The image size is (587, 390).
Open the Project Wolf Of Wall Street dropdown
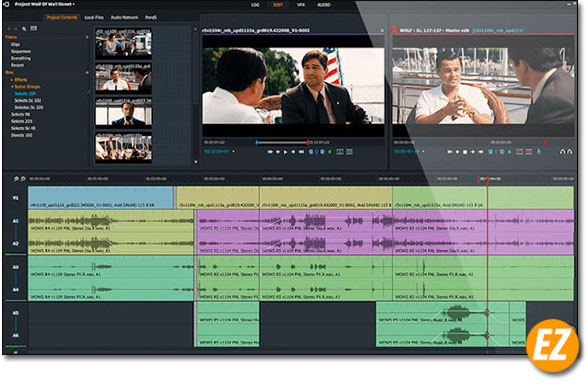click(x=45, y=4)
